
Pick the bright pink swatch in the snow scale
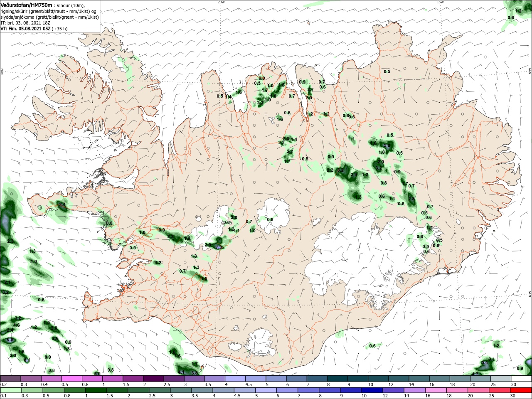click(71, 379)
